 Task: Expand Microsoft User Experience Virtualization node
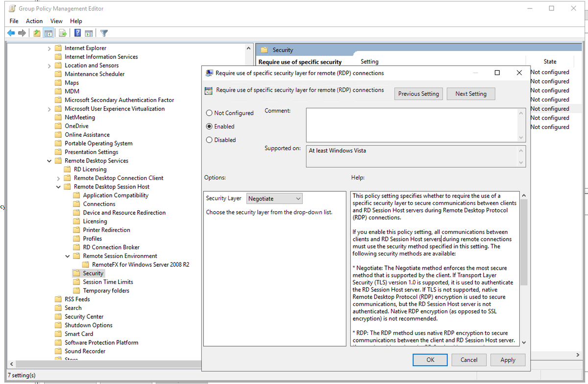(49, 109)
